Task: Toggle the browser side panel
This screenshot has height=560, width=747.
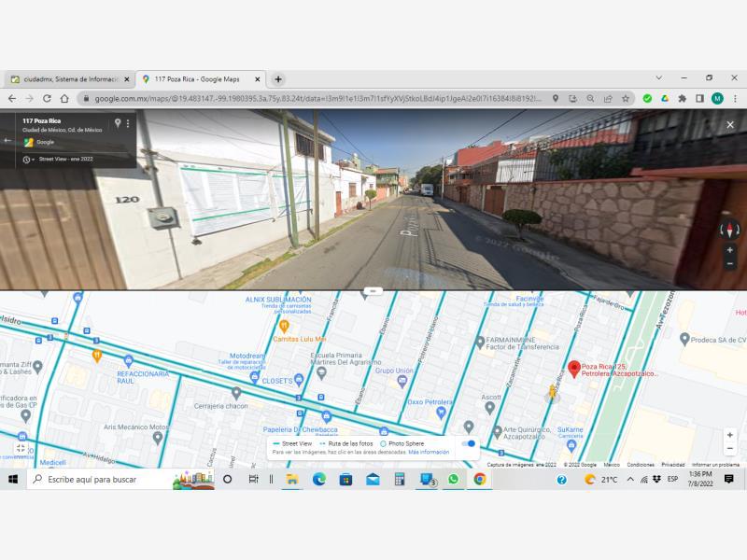Action: coord(699,99)
